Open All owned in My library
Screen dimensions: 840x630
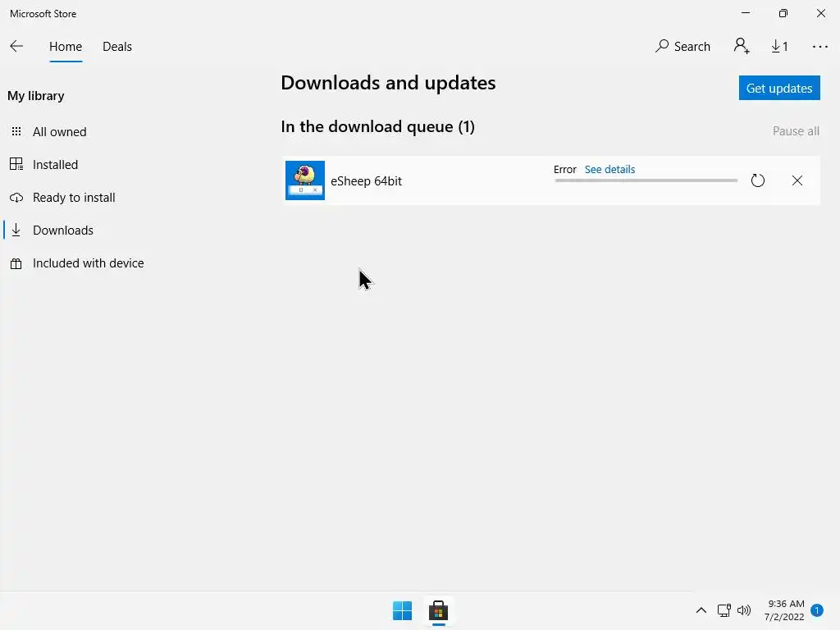(x=59, y=132)
